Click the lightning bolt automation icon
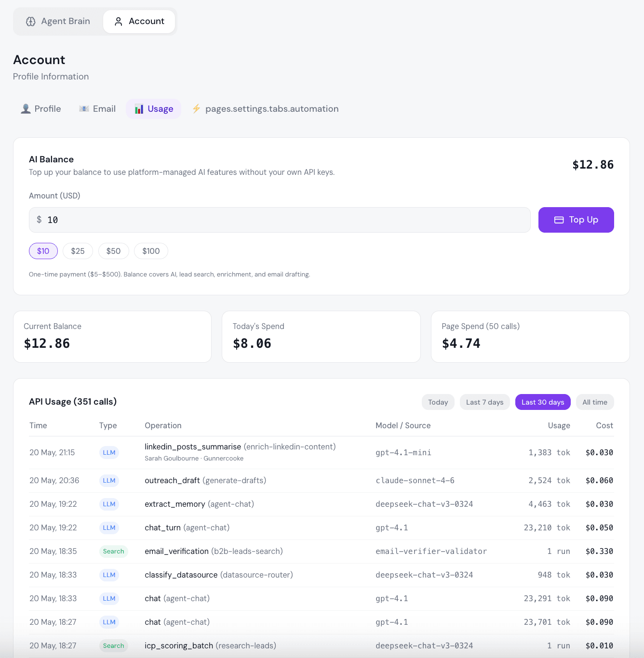Image resolution: width=644 pixels, height=658 pixels. [196, 109]
